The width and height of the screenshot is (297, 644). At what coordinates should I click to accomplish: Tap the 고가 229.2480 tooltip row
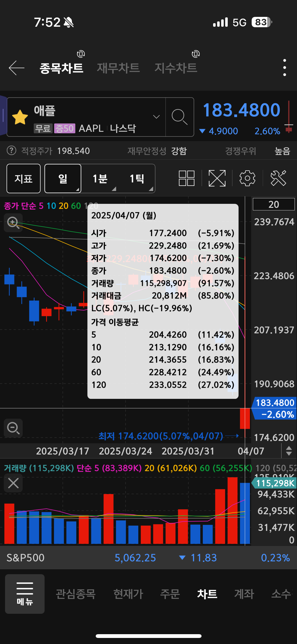pyautogui.click(x=163, y=245)
